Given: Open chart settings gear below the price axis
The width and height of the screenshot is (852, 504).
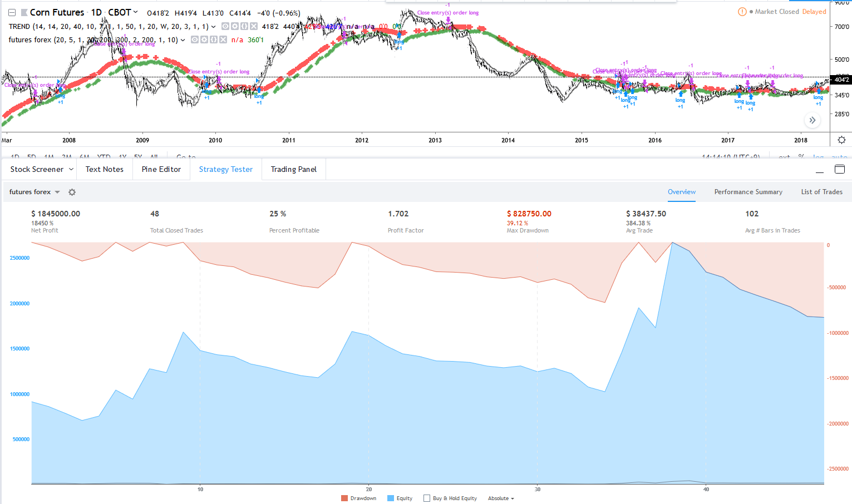Looking at the screenshot, I should (x=841, y=140).
